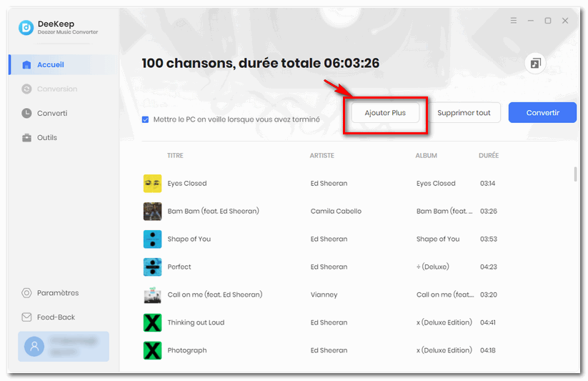Image resolution: width=588 pixels, height=381 pixels.
Task: Click the DeeKeep logo icon
Action: [26, 27]
